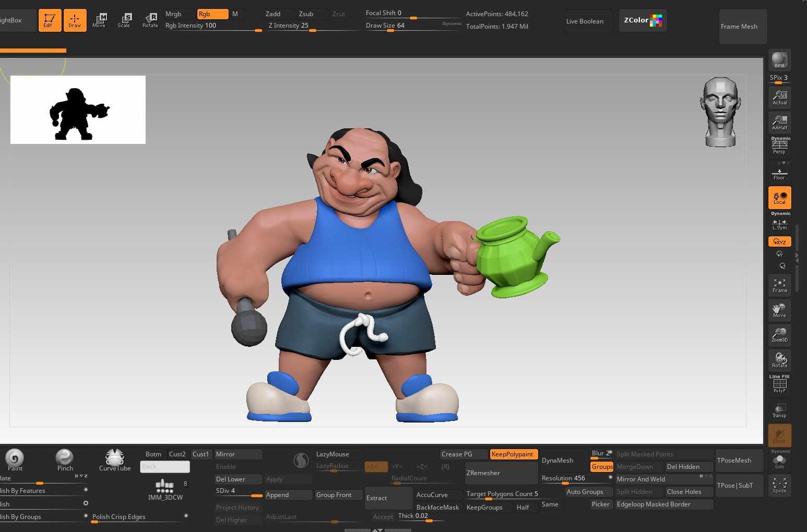Adjust the Rgb Intensity slider
This screenshot has width=807, height=532.
pyautogui.click(x=213, y=26)
